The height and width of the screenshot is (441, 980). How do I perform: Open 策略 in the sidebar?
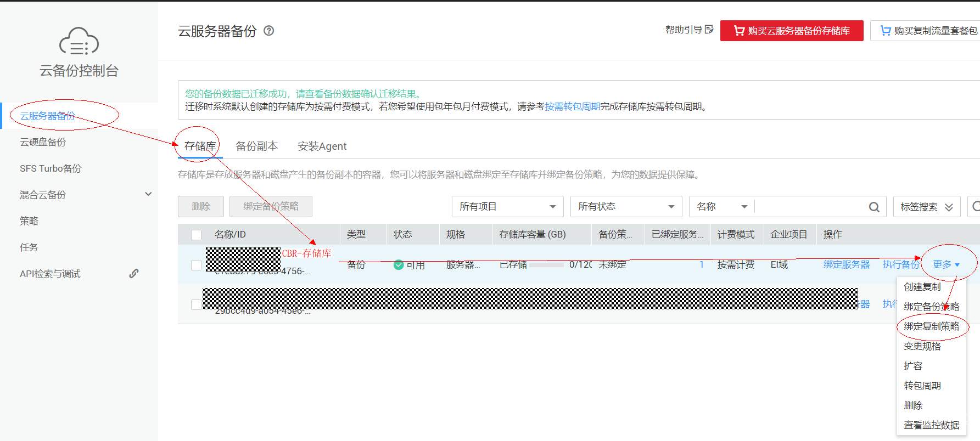pyautogui.click(x=29, y=221)
